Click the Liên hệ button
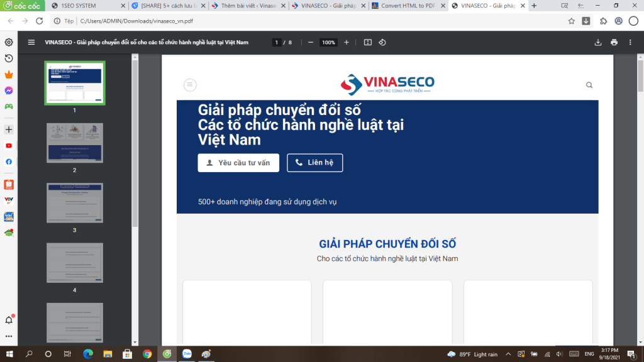The height and width of the screenshot is (362, 644). click(x=314, y=162)
